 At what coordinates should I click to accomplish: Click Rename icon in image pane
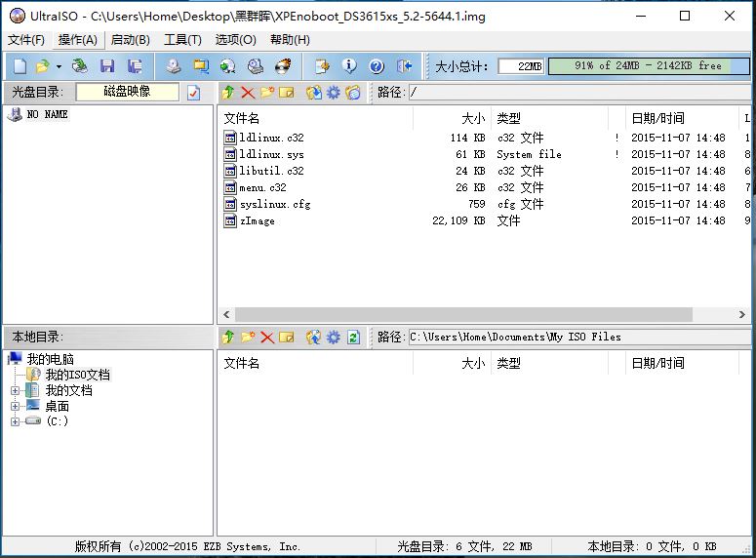coord(287,92)
